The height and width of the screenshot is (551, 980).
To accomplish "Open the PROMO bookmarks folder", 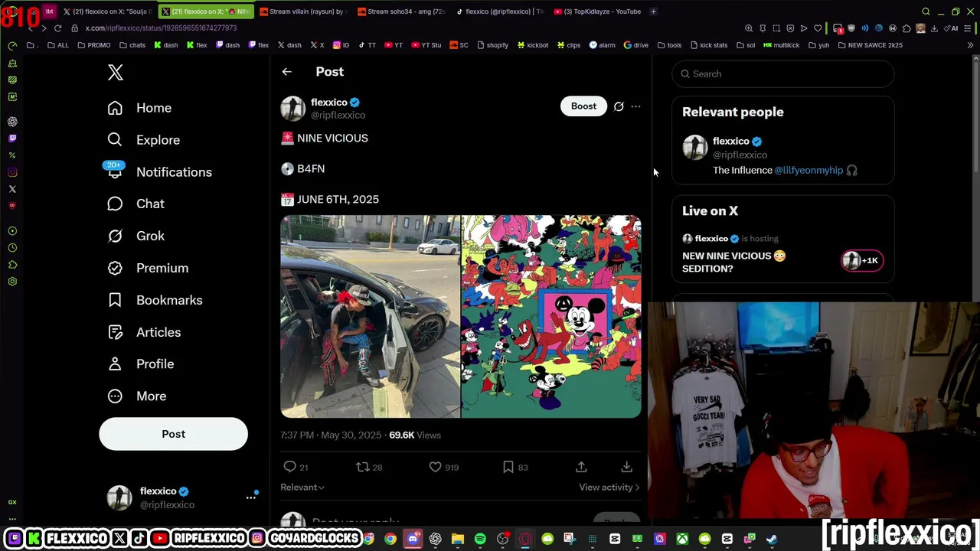I will (x=94, y=45).
